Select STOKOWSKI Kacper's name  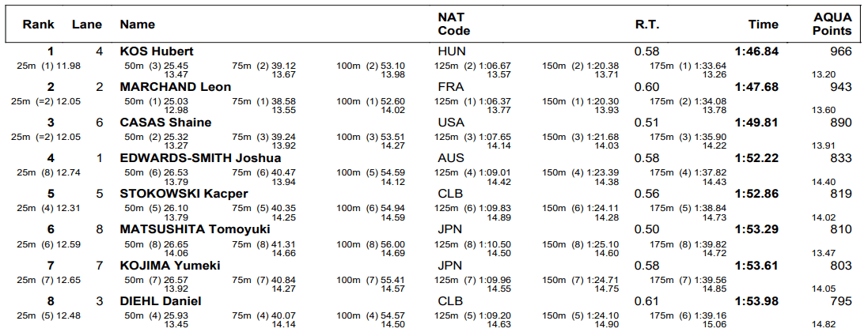pos(184,194)
